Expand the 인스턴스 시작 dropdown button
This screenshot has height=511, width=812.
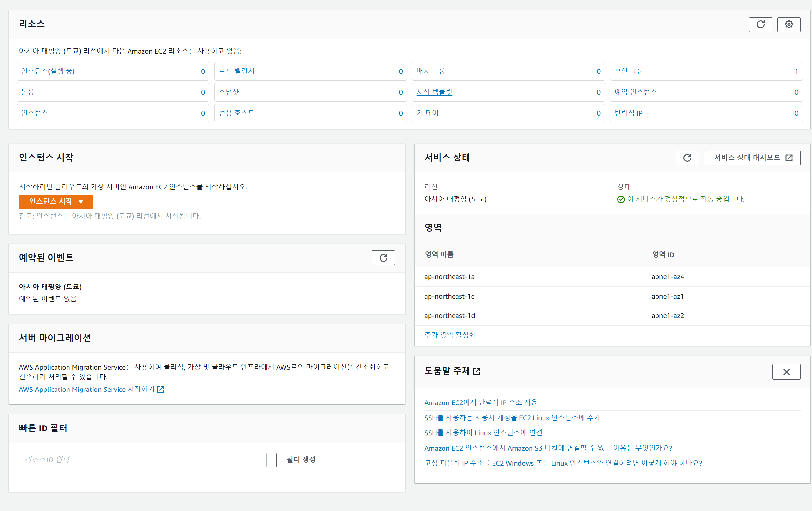(x=56, y=201)
